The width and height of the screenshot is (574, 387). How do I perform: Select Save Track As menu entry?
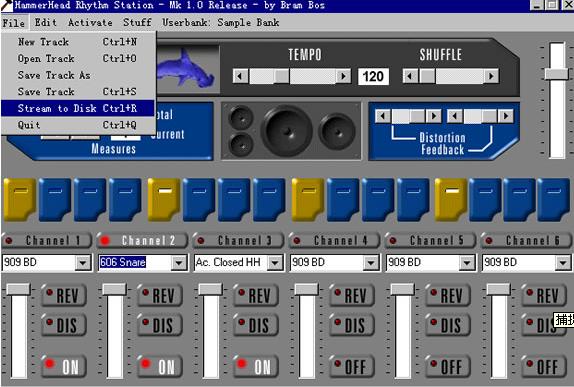[78, 75]
